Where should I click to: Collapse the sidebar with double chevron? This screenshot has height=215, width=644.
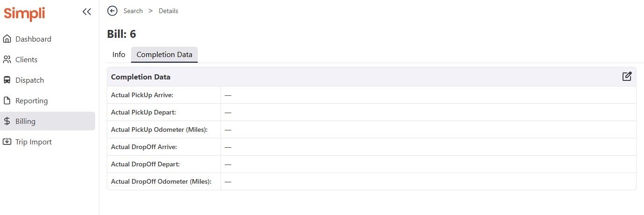(87, 12)
